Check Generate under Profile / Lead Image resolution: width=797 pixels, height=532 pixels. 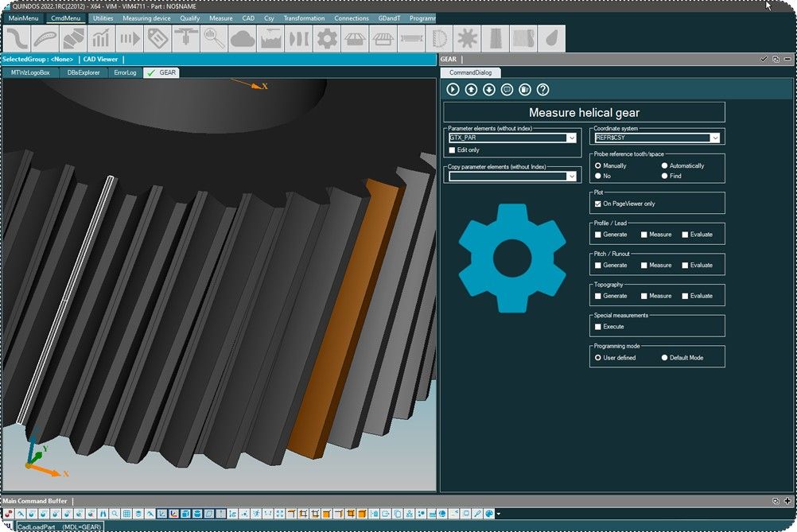point(598,235)
